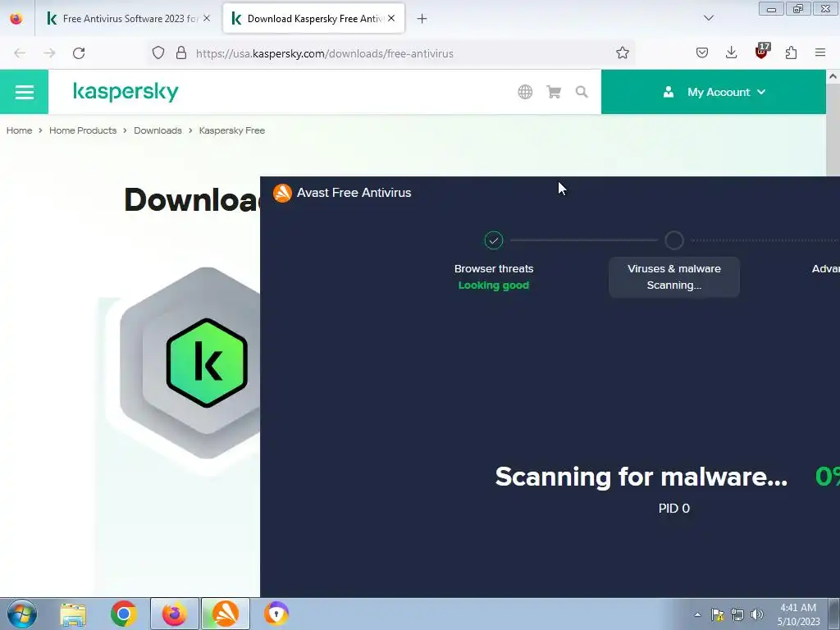List all tabs with the chevron
Screen dimensions: 840x630
[709, 18]
